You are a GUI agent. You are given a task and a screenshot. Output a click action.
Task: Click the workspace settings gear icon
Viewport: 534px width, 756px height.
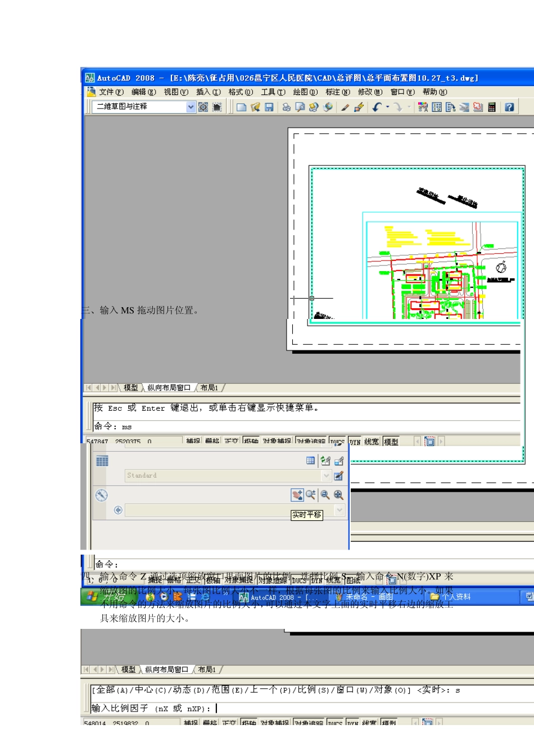[203, 107]
